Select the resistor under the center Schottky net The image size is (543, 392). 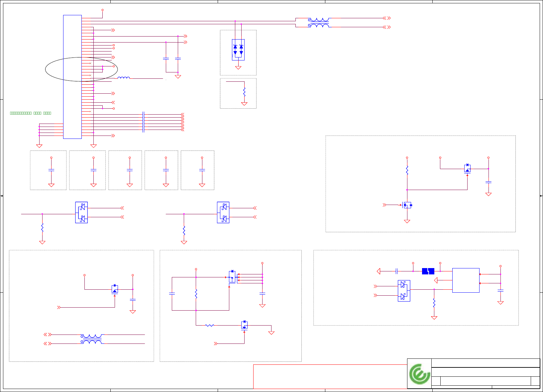point(184,231)
